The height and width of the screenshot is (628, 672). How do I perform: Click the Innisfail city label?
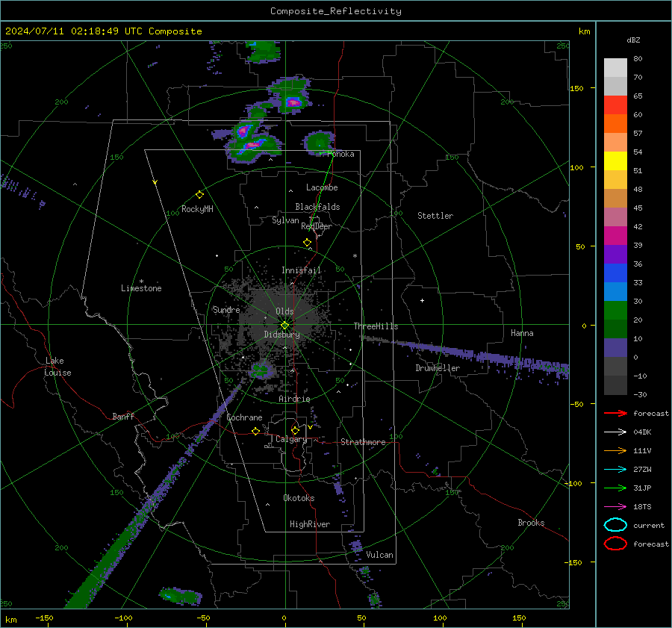point(301,270)
